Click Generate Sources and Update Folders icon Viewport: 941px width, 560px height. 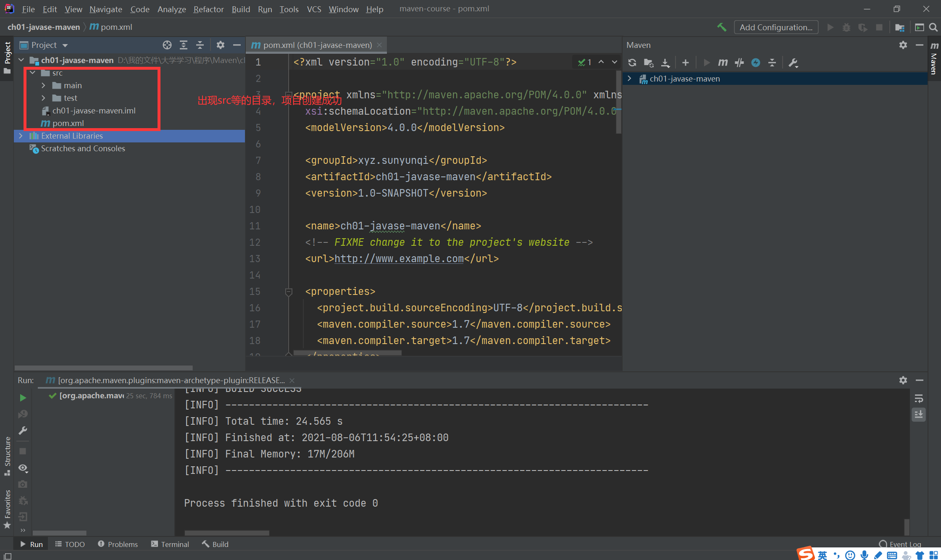pos(649,63)
